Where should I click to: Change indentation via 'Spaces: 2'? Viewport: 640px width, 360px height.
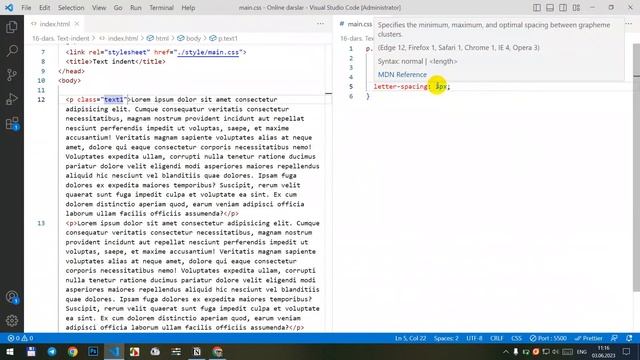[x=446, y=338]
